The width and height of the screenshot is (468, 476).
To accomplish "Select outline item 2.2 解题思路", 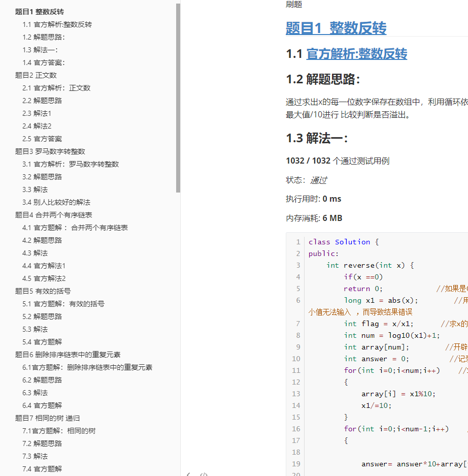I will tap(42, 101).
